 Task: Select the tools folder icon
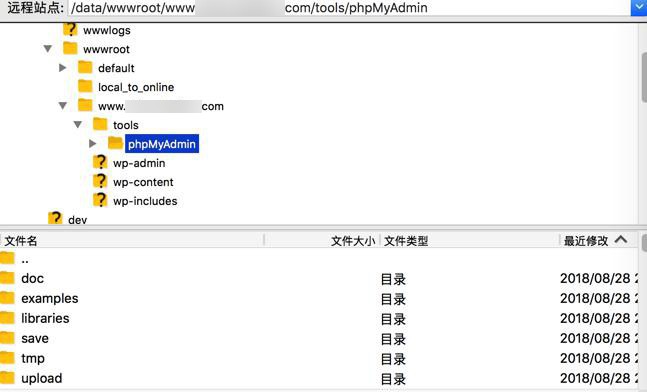click(100, 124)
